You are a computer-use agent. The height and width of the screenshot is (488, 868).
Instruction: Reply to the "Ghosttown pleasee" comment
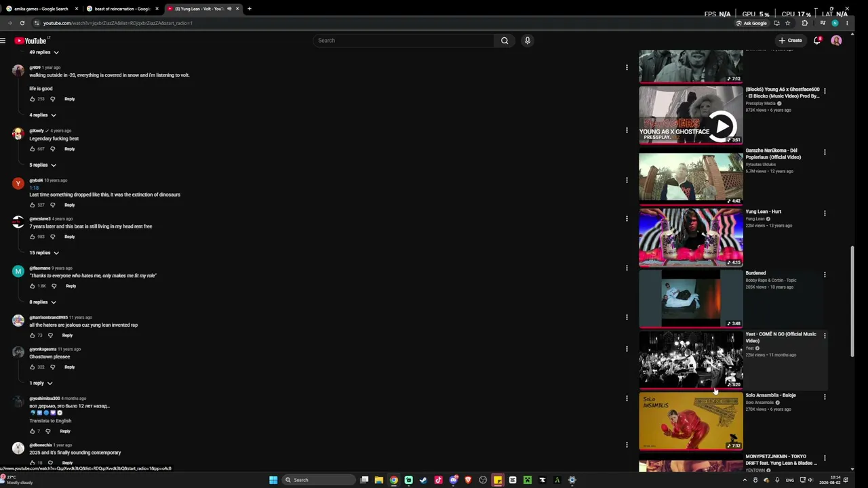(x=69, y=367)
